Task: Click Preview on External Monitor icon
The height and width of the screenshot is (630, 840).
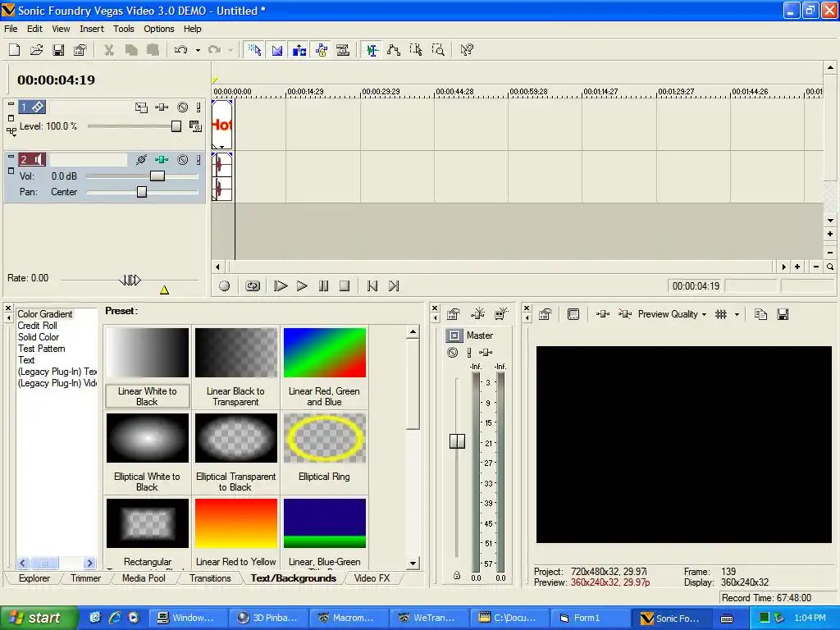Action: click(573, 314)
